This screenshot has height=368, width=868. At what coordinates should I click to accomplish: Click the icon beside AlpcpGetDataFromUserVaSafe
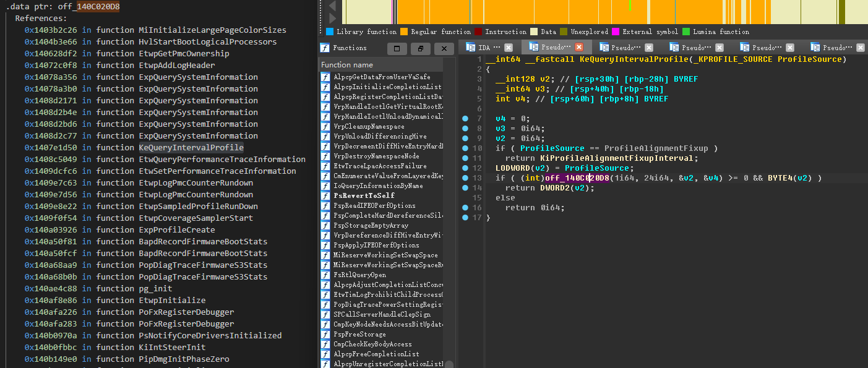click(x=325, y=77)
